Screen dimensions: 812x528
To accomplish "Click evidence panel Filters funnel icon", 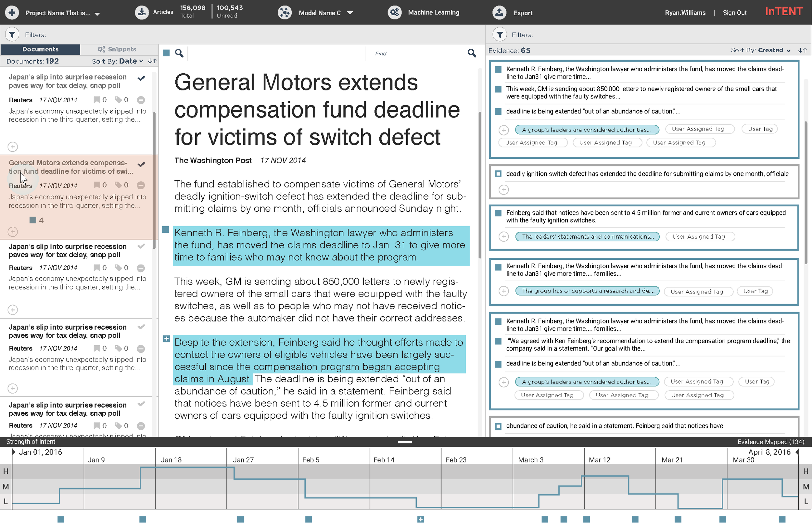I will click(500, 34).
